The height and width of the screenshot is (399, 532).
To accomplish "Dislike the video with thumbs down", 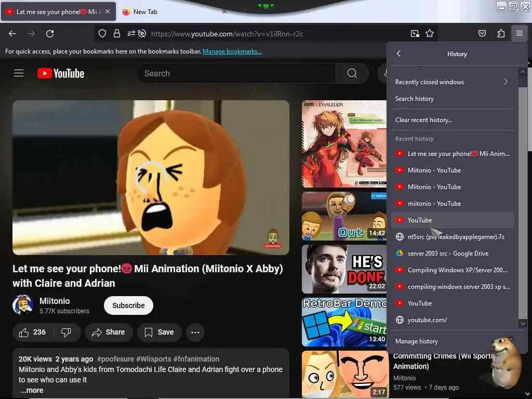I will click(x=66, y=332).
